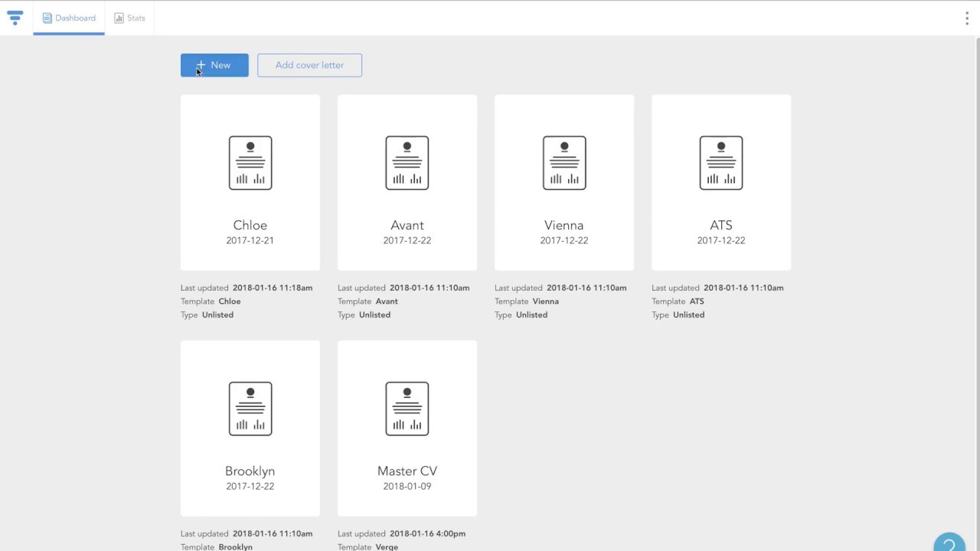Click the document icon on Dashboard tab
This screenshot has width=980, height=551.
point(46,18)
